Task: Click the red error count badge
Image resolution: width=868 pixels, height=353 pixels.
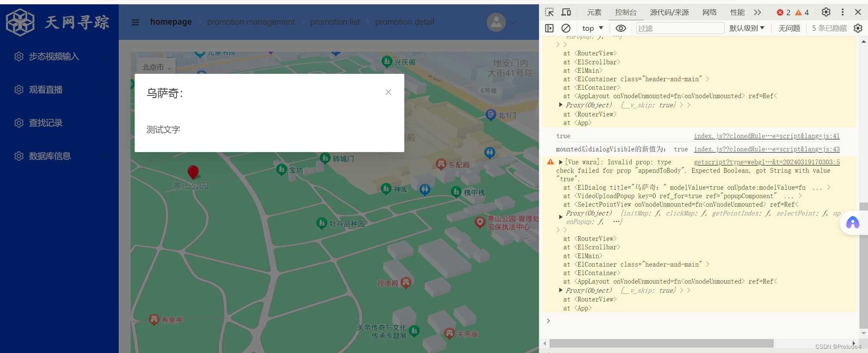Action: click(x=784, y=13)
